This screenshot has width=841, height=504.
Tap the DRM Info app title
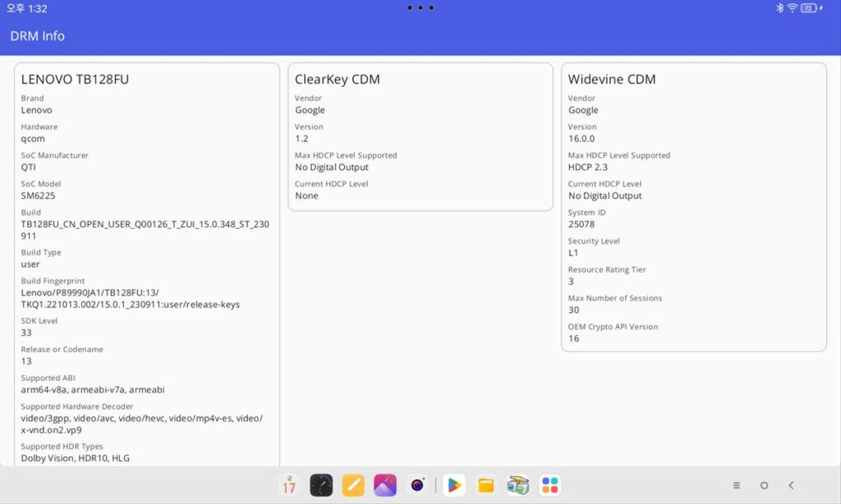tap(37, 36)
